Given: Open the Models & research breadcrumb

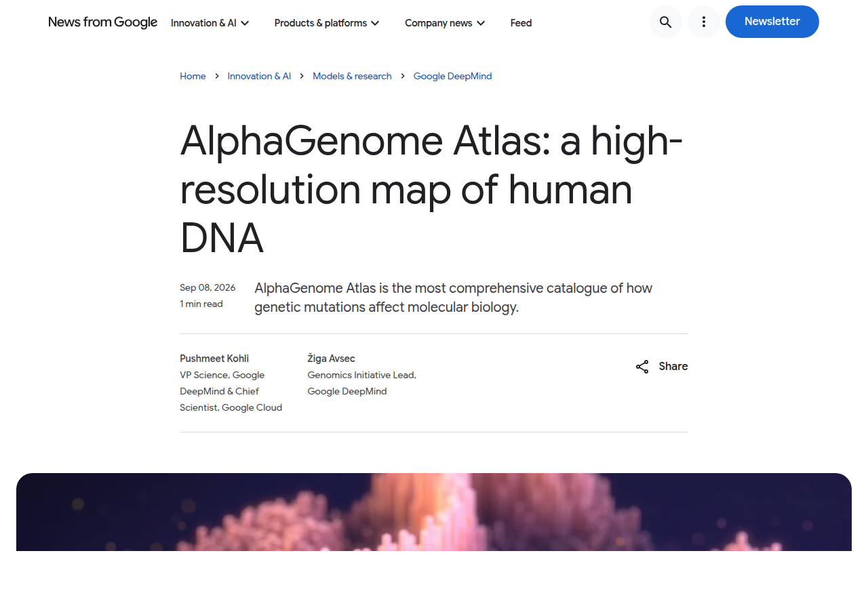Looking at the screenshot, I should coord(352,76).
